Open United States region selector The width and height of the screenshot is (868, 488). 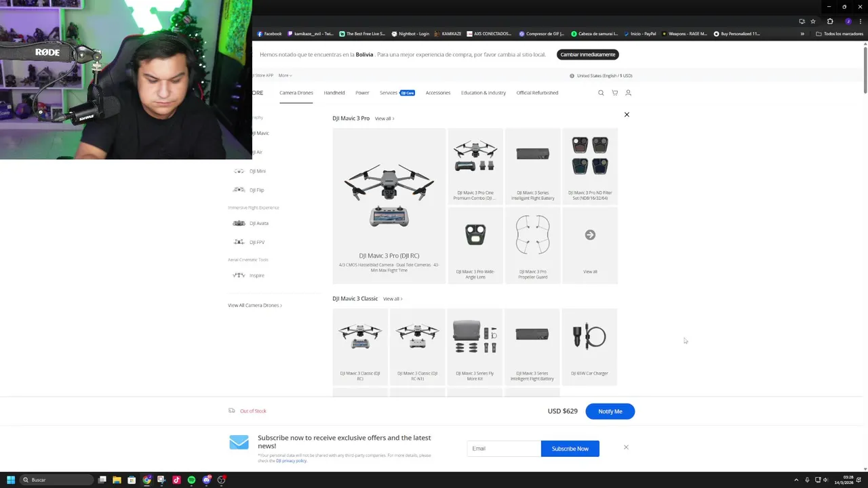601,76
